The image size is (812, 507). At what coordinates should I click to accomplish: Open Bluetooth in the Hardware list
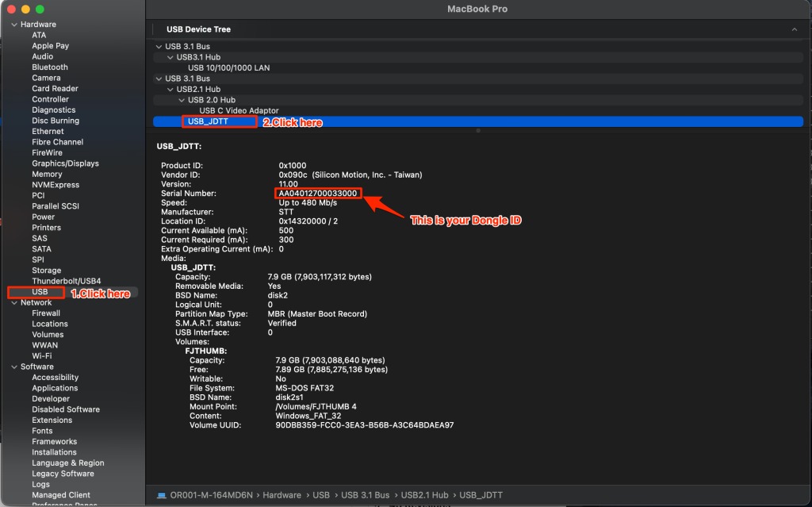tap(50, 67)
